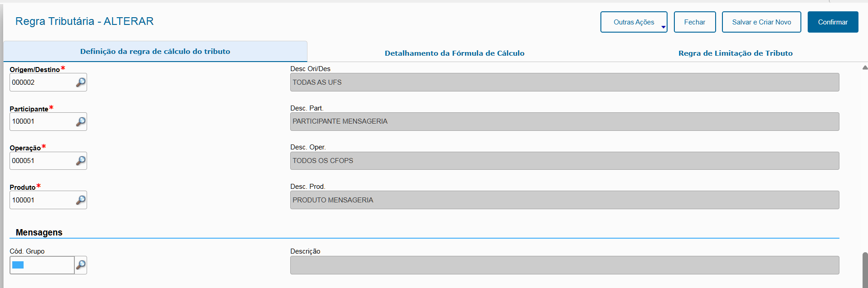Click the Produto search magnifier icon
Image resolution: width=868 pixels, height=288 pixels.
tap(81, 200)
